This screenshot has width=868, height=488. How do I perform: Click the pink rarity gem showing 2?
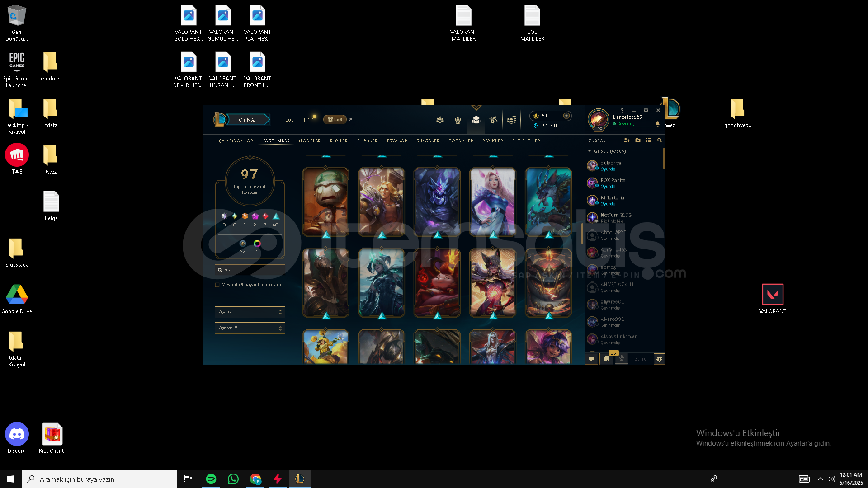tap(255, 216)
